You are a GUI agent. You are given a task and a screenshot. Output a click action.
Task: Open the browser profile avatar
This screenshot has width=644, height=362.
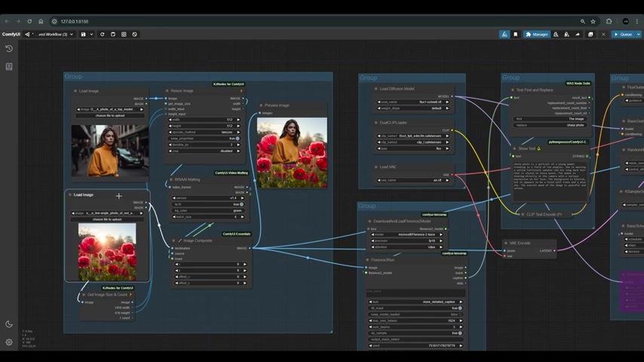[x=625, y=21]
